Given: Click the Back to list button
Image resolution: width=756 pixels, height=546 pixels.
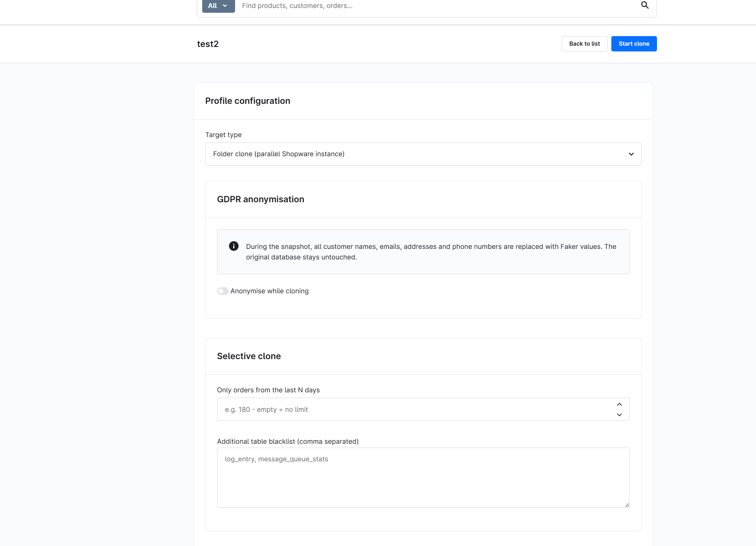Looking at the screenshot, I should [584, 44].
